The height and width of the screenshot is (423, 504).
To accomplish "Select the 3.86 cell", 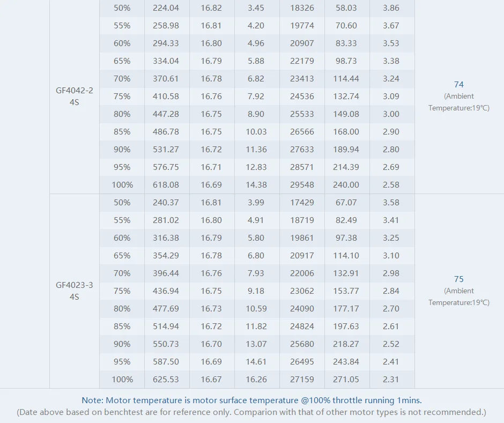I will coord(391,8).
